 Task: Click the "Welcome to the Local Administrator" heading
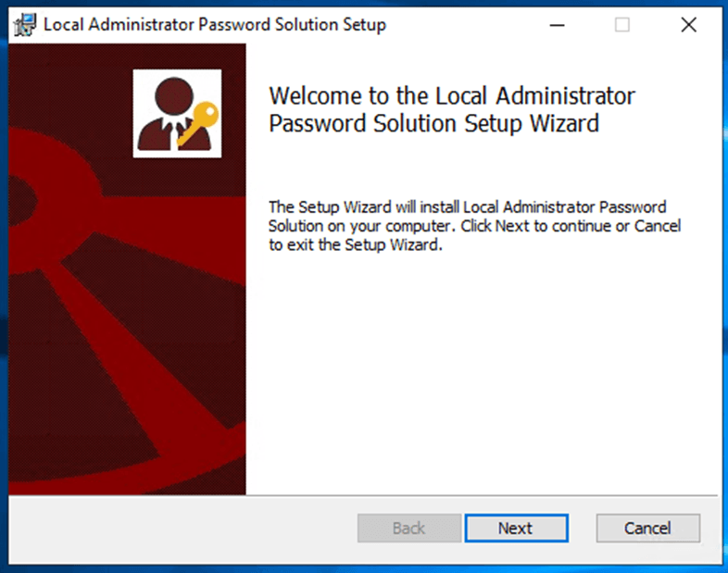coord(452,96)
